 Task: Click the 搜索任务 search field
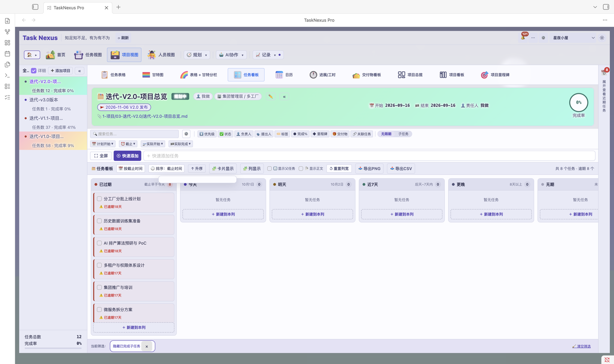134,134
